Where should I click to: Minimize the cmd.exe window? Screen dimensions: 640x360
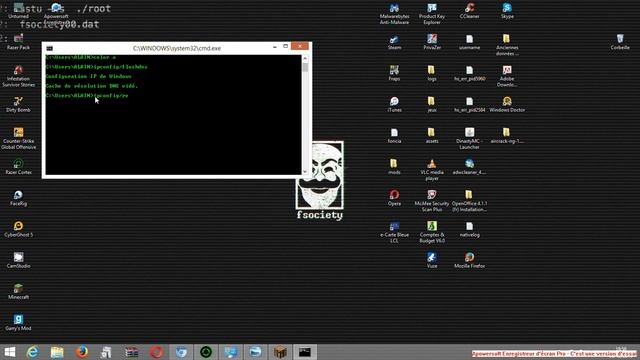275,47
